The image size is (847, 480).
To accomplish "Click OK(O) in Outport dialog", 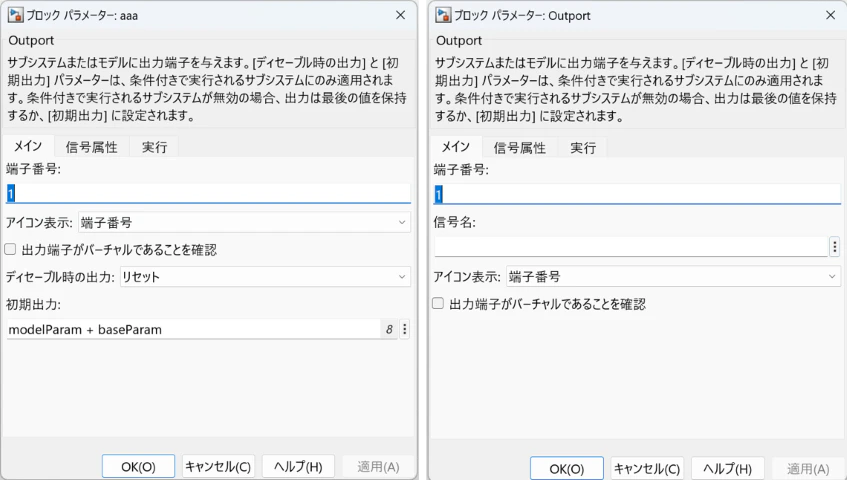I will coord(567,469).
